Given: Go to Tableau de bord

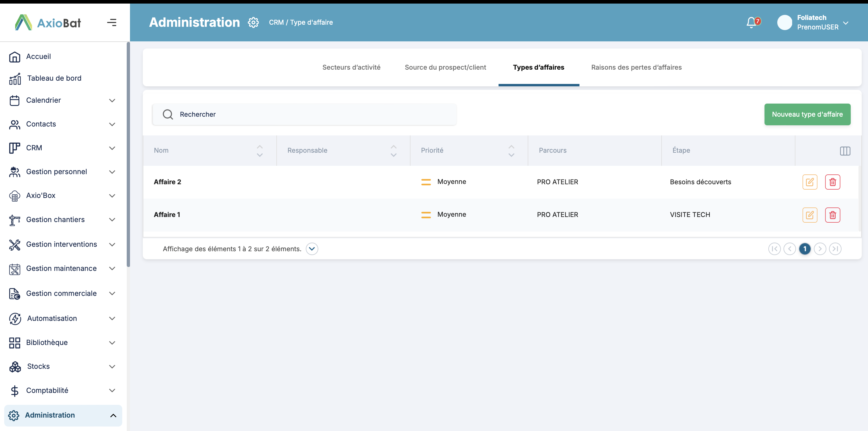Looking at the screenshot, I should pos(54,78).
